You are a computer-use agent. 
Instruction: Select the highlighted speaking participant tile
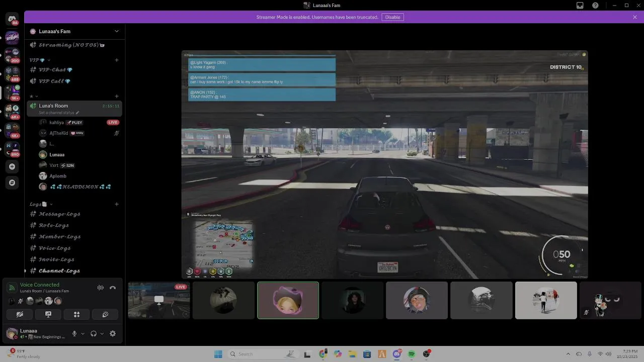tap(288, 300)
